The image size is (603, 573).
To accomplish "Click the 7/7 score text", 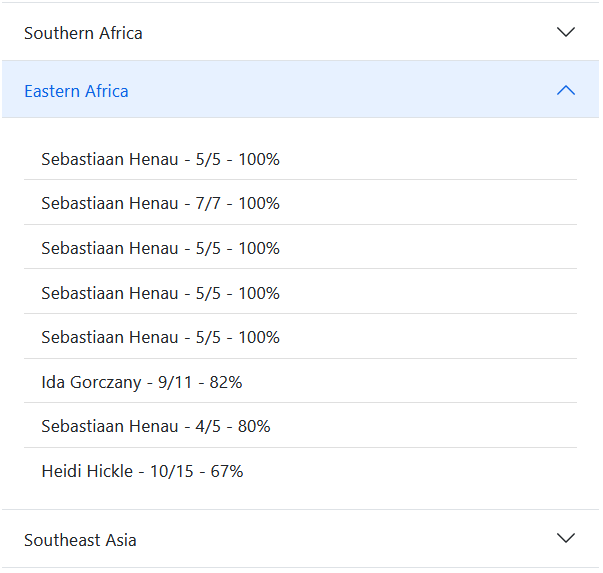I will pos(210,203).
